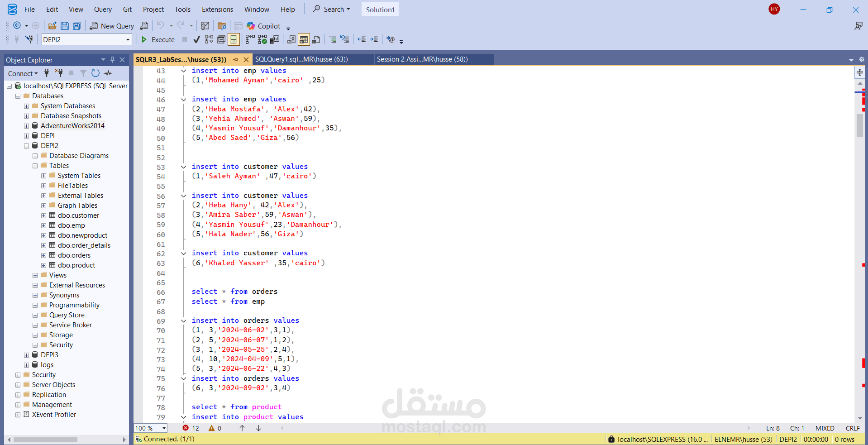This screenshot has width=868, height=445.
Task: Expand the dbo.customer table node
Action: click(43, 215)
